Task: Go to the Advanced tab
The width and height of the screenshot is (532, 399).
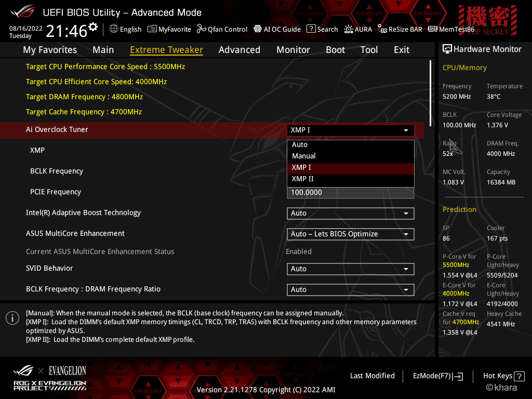Action: click(x=239, y=50)
